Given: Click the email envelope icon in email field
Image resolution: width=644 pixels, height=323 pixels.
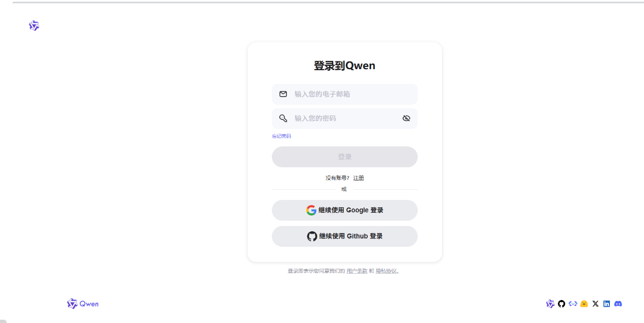Looking at the screenshot, I should (x=282, y=94).
